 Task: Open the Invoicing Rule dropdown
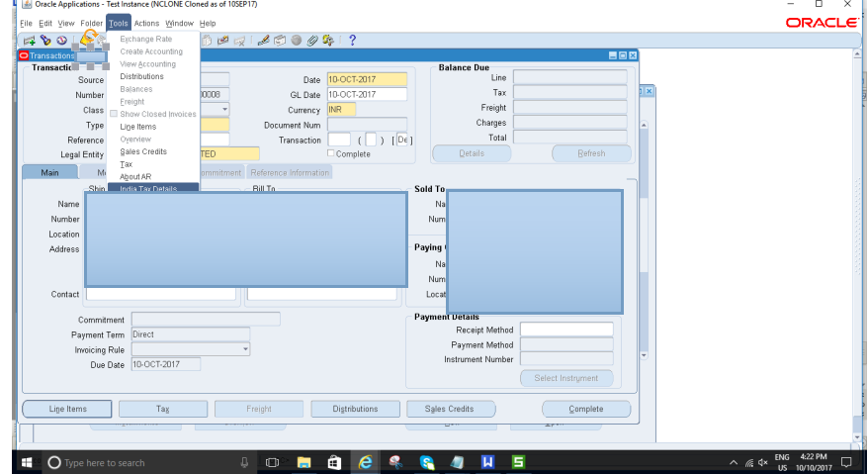coord(245,349)
